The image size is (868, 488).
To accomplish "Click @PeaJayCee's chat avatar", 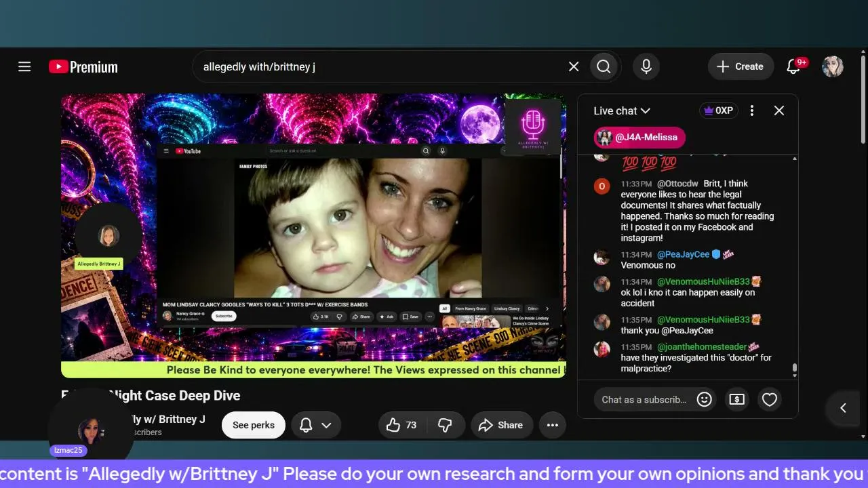I will [602, 257].
